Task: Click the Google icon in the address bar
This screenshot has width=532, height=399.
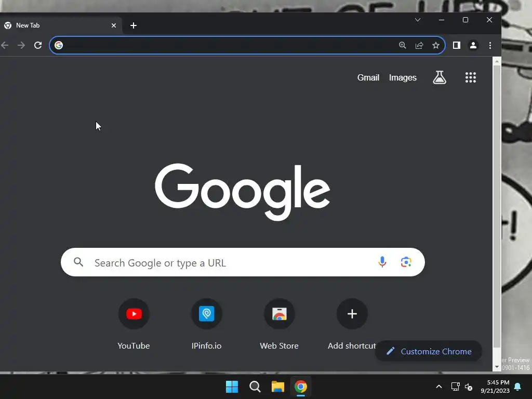Action: (x=59, y=45)
